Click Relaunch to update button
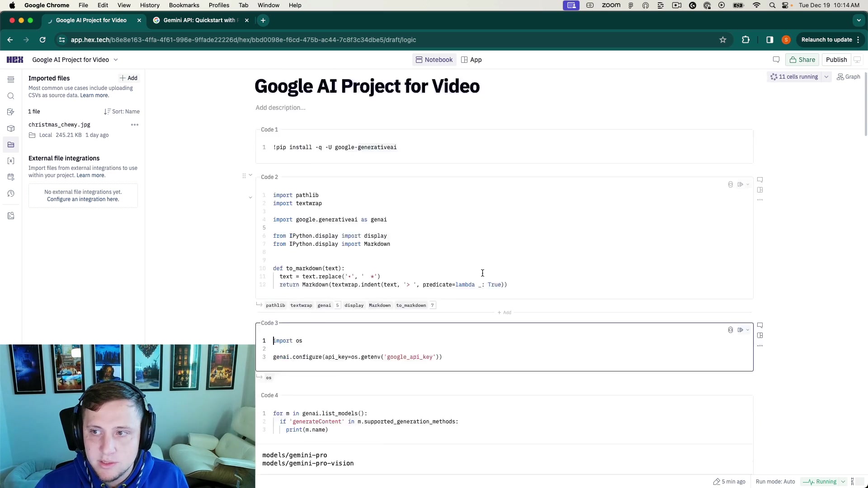The image size is (868, 488). (x=830, y=40)
